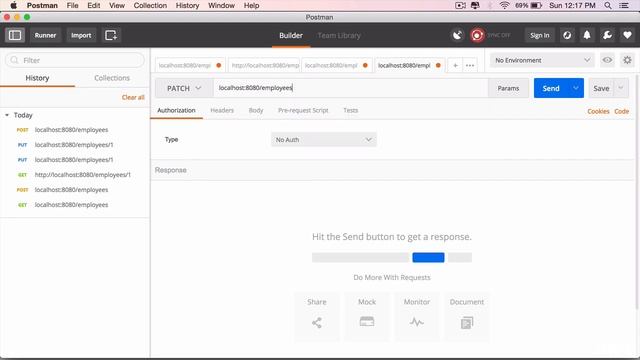The height and width of the screenshot is (360, 640).
Task: Add a new request tab with plus
Action: pyautogui.click(x=455, y=65)
